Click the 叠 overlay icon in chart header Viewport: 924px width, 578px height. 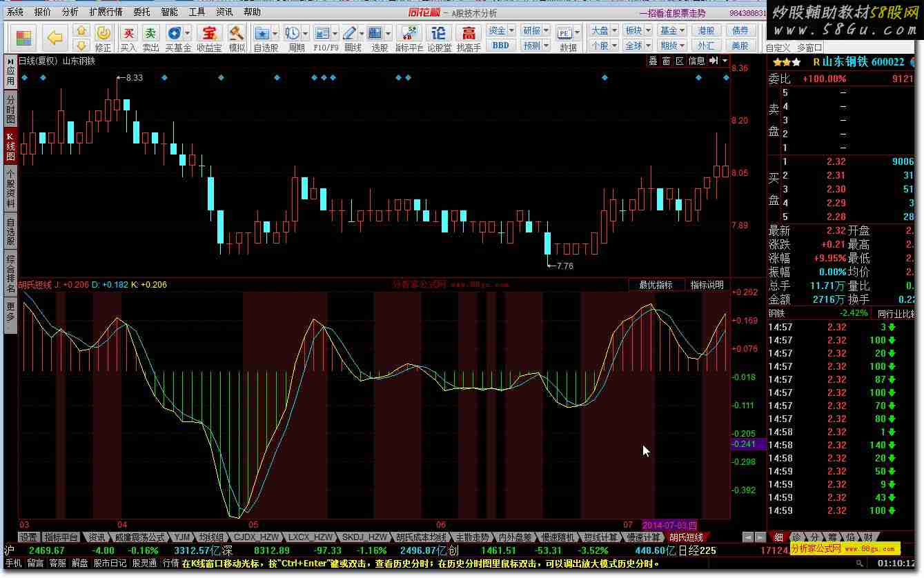(653, 61)
